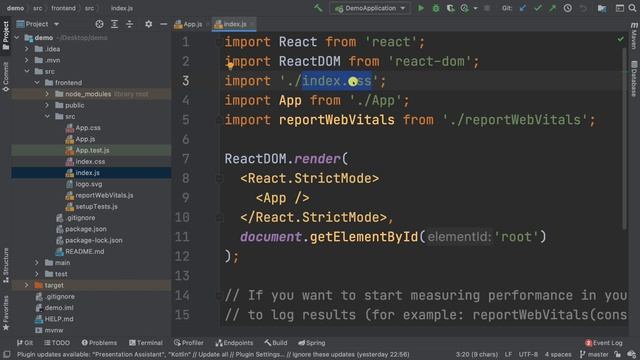This screenshot has width=640, height=360.
Task: Open the Build tool window
Action: 276,343
